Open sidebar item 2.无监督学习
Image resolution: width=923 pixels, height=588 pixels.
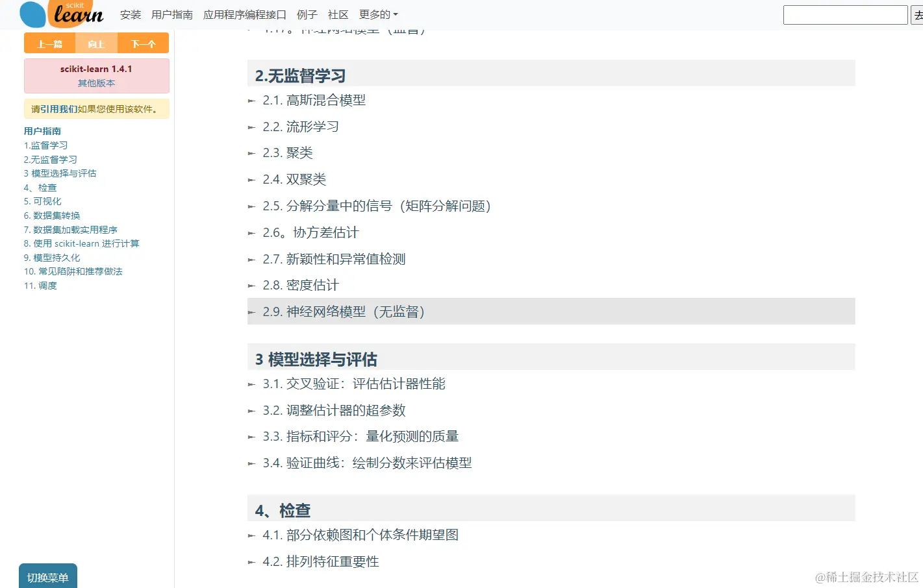coord(51,160)
